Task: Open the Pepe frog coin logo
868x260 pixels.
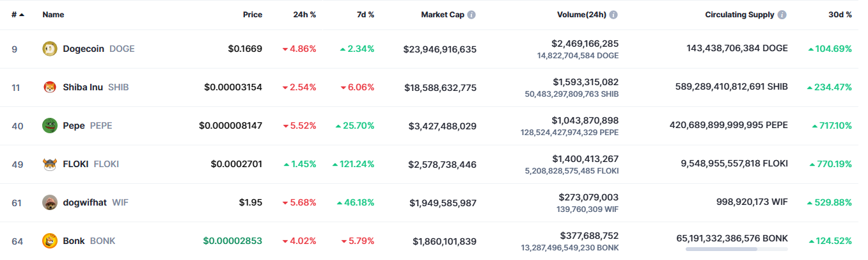Action: (50, 126)
